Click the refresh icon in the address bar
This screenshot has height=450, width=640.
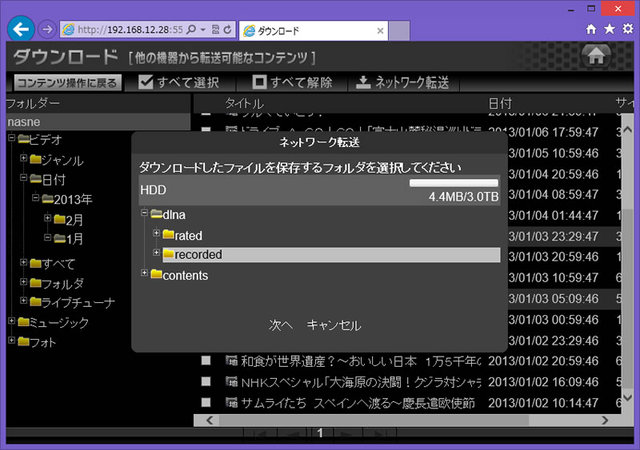point(230,28)
